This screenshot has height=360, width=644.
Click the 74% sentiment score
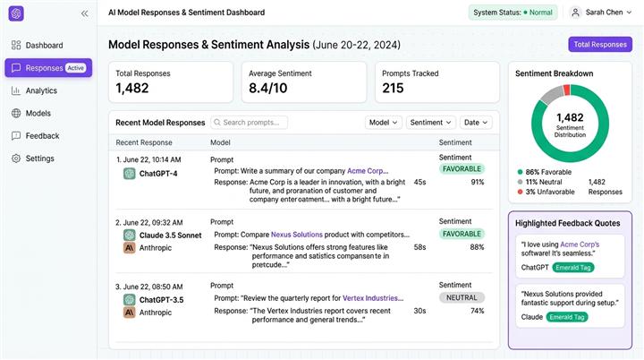point(478,311)
